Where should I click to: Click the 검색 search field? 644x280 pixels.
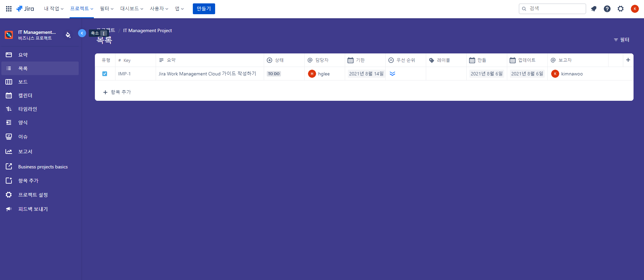pos(552,9)
